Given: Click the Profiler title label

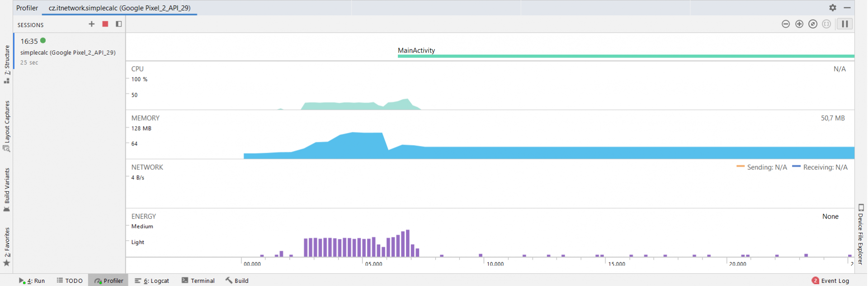Looking at the screenshot, I should pos(27,8).
